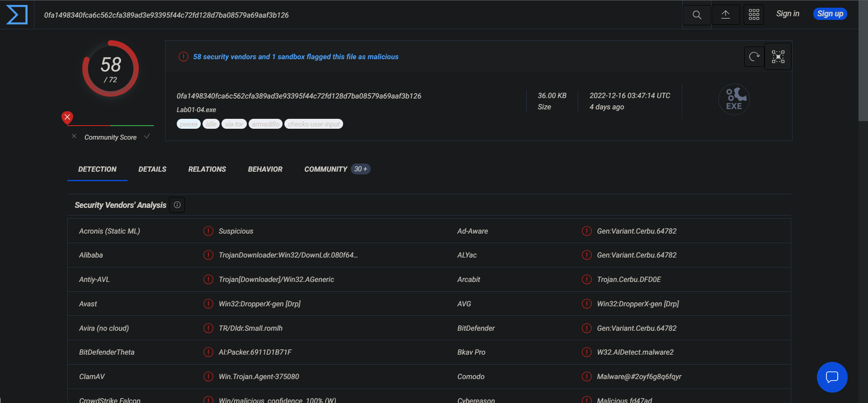Open the similar-files graph icon
The width and height of the screenshot is (868, 403).
[x=778, y=56]
